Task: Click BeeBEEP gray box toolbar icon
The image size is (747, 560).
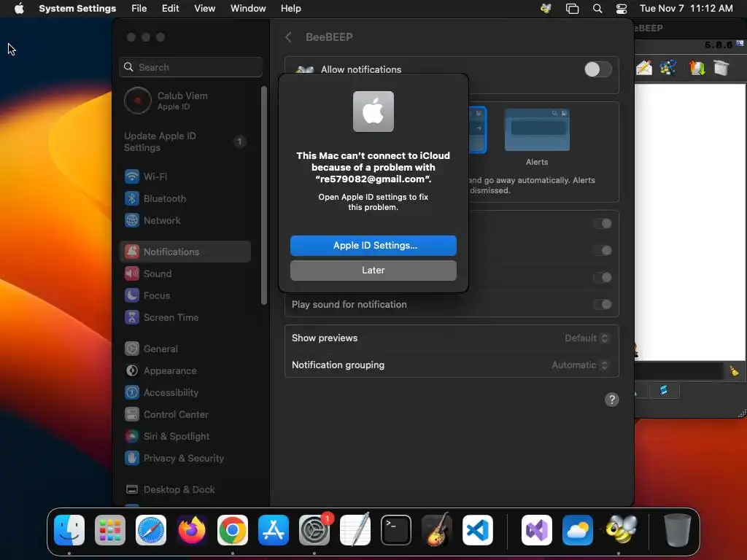Action: point(721,68)
